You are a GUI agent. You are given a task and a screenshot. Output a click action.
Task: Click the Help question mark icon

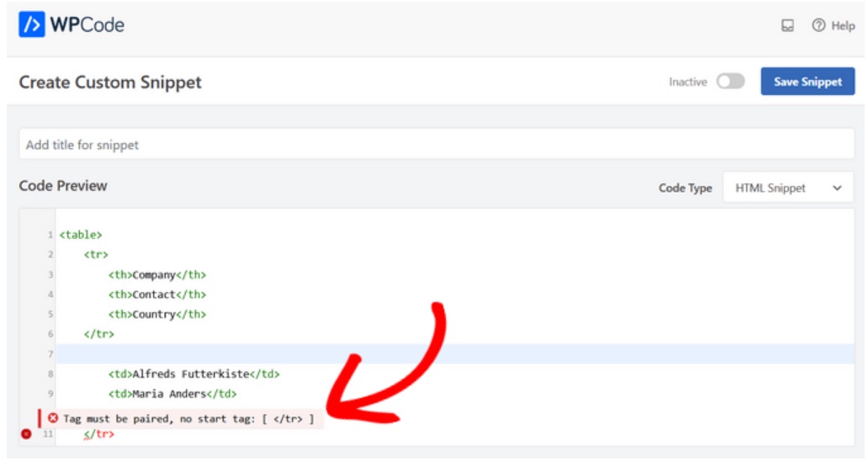pos(818,26)
